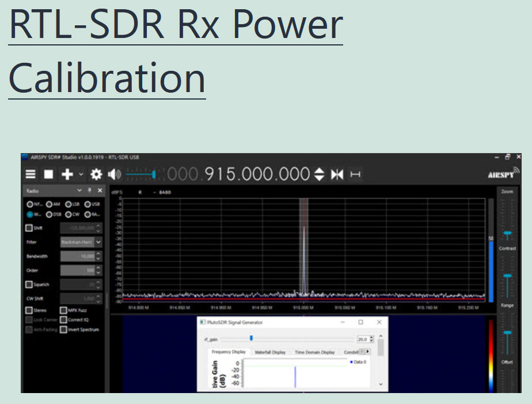
Task: Click the frequency span width icon
Action: pyautogui.click(x=355, y=174)
